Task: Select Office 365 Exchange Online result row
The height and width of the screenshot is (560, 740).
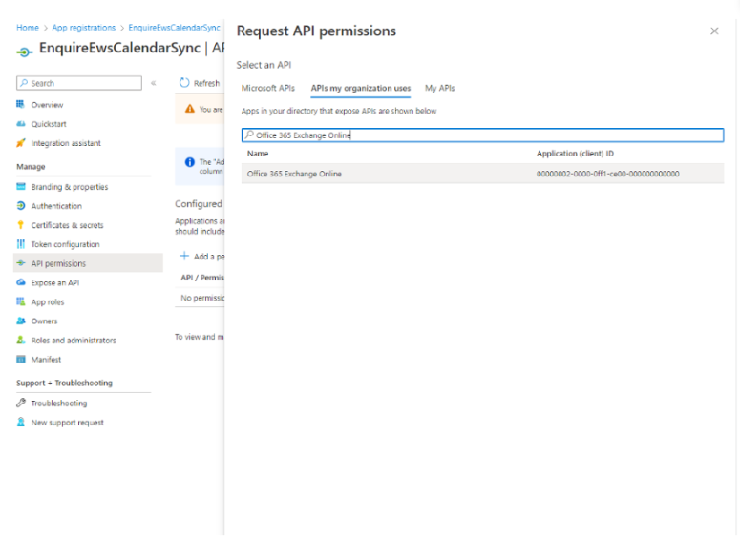Action: click(482, 174)
